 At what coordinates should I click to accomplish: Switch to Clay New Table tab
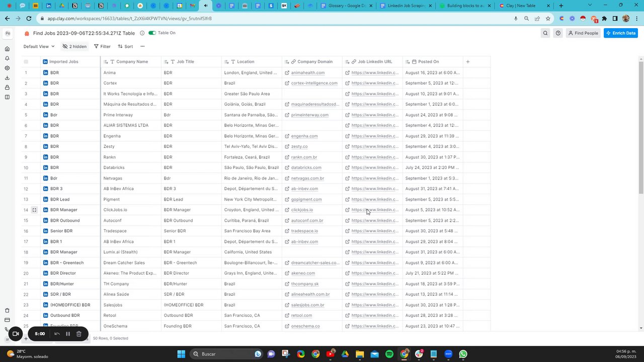point(525,6)
